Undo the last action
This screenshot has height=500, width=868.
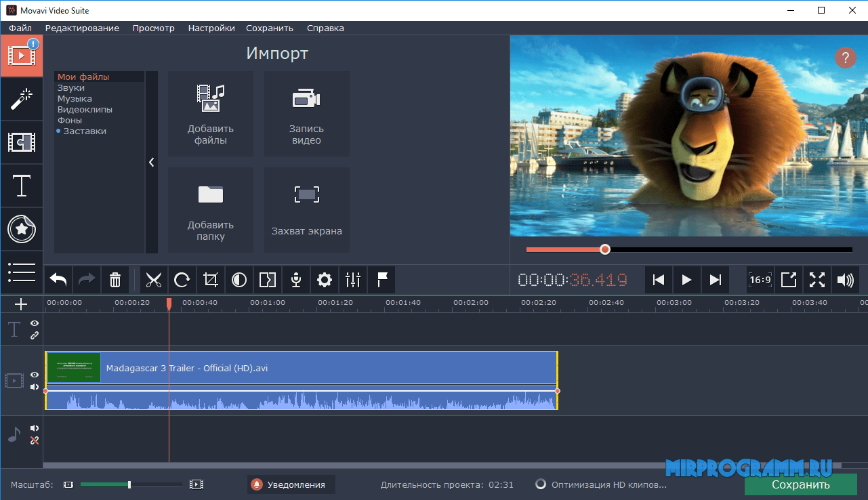click(59, 280)
